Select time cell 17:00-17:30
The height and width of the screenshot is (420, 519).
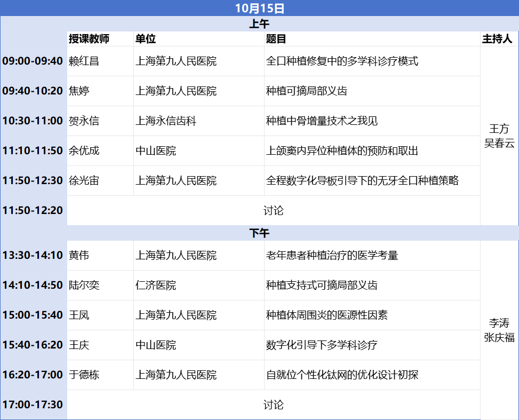[33, 405]
